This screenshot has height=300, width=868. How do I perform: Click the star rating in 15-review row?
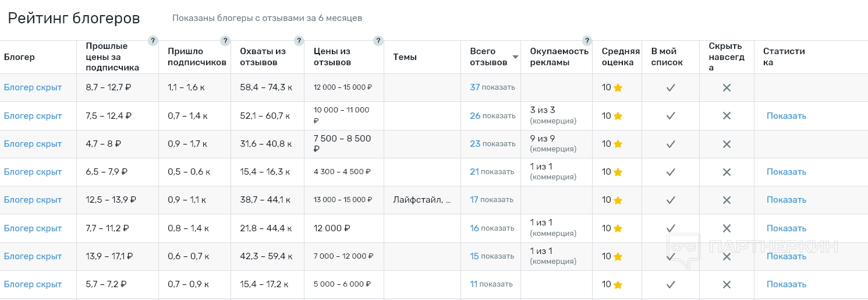click(x=618, y=256)
